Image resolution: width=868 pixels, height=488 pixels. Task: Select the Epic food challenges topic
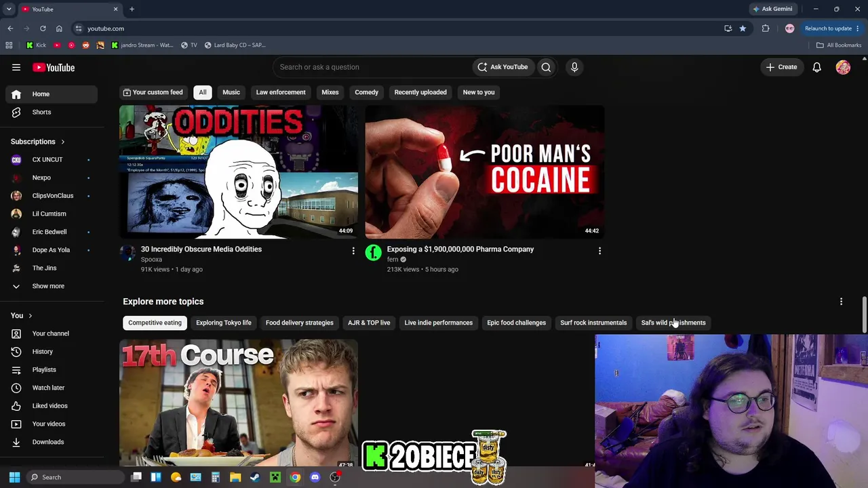pyautogui.click(x=516, y=323)
